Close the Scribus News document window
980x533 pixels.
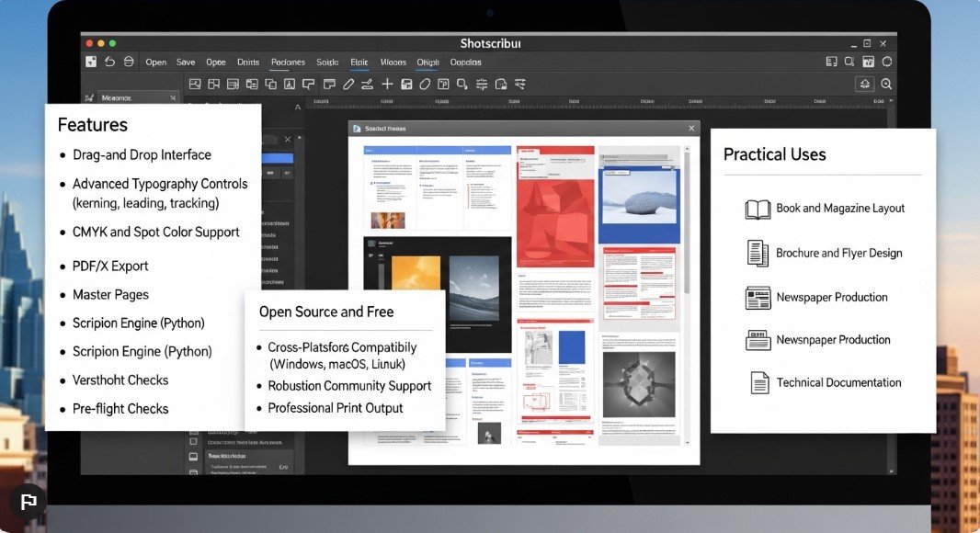pyautogui.click(x=691, y=128)
